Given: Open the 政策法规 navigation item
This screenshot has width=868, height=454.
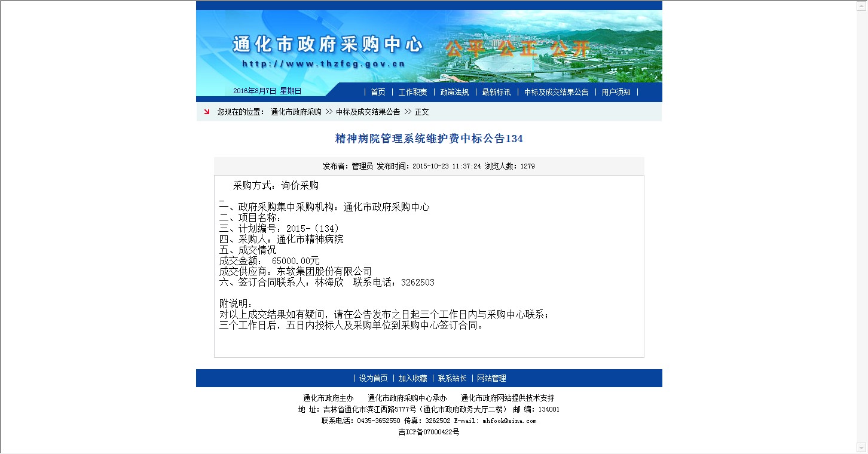Looking at the screenshot, I should [x=454, y=92].
